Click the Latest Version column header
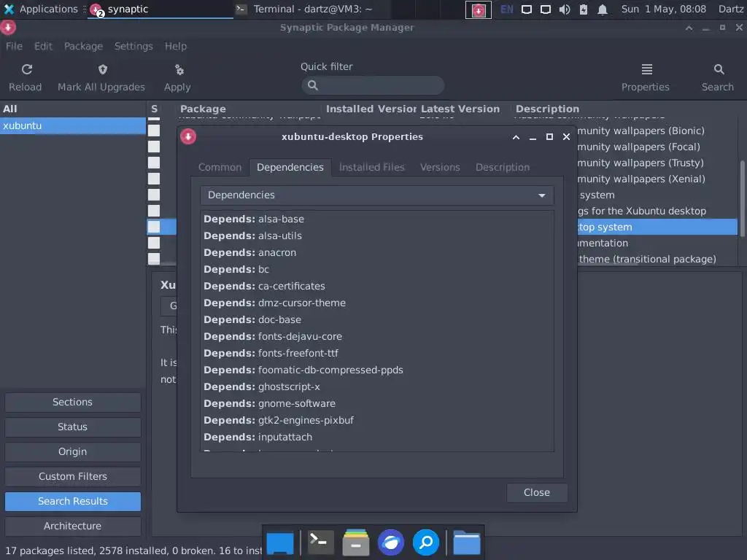747x560 pixels. 460,109
